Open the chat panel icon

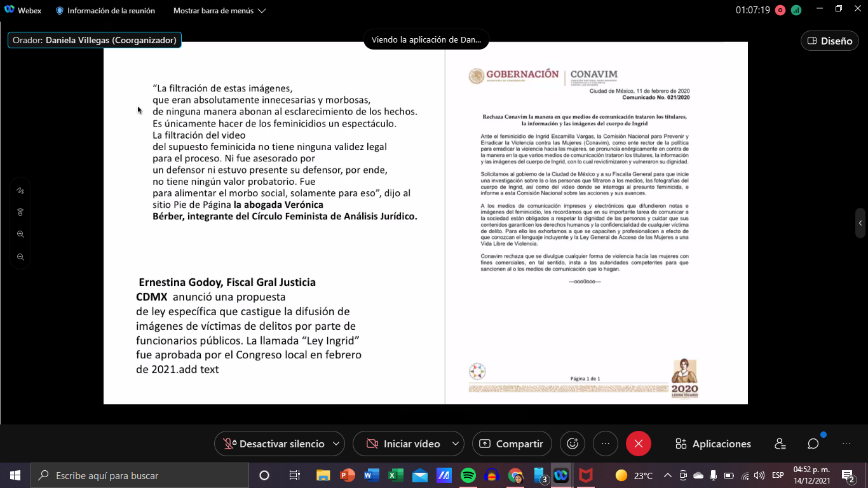(x=813, y=444)
